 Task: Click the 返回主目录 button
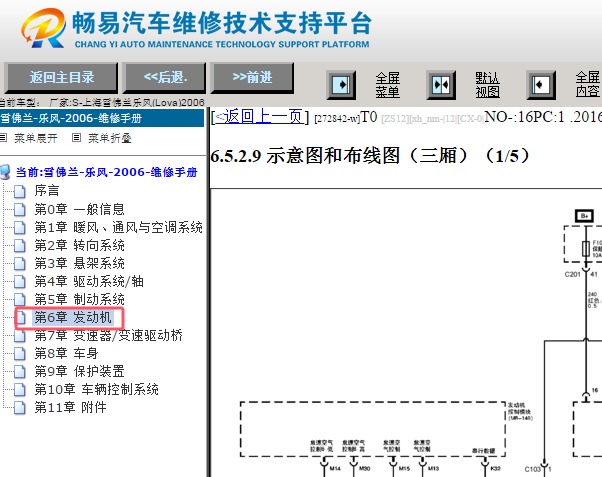coord(61,78)
